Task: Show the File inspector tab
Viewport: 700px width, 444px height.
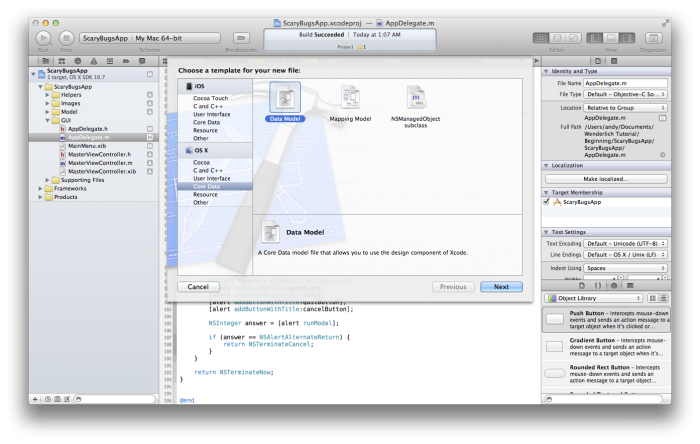Action: coord(598,61)
